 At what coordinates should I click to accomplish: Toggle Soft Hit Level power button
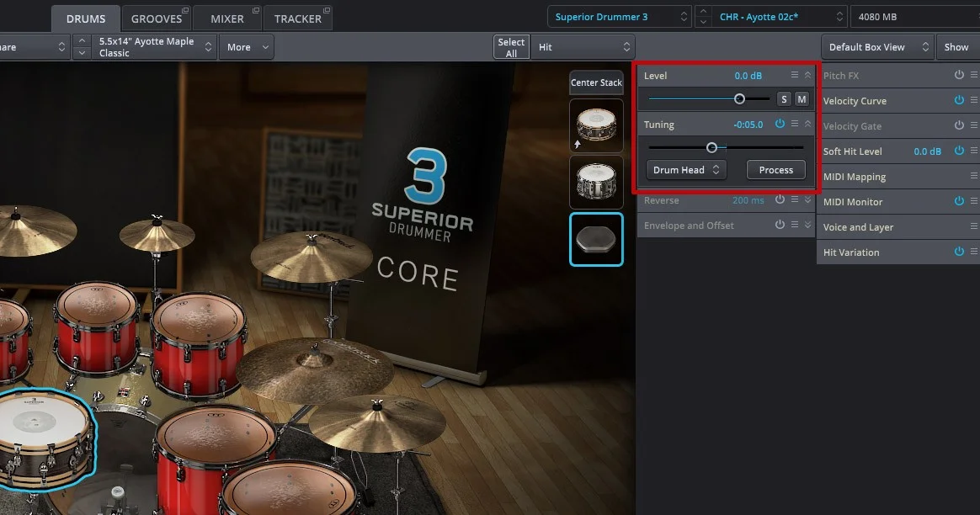pos(959,151)
